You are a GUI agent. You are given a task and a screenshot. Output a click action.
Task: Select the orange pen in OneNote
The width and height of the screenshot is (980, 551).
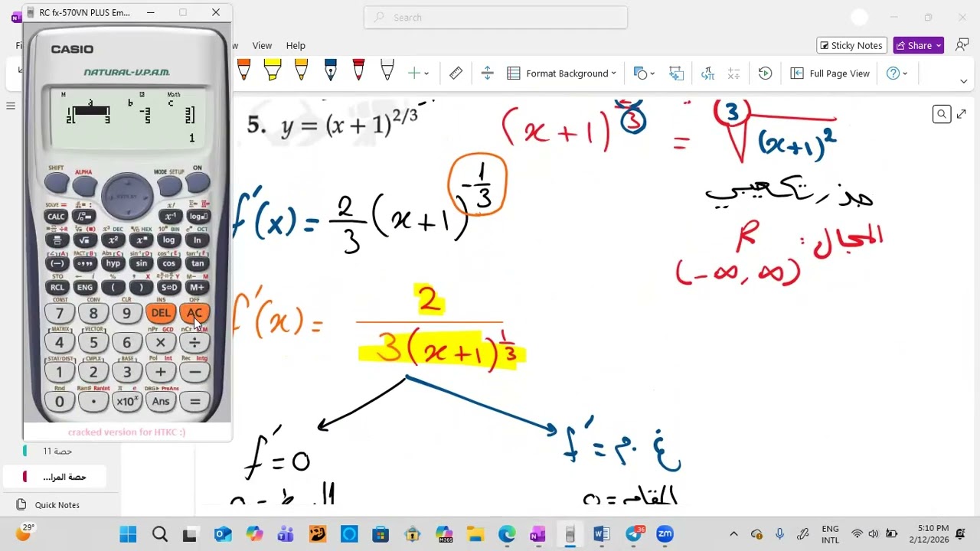pos(244,70)
